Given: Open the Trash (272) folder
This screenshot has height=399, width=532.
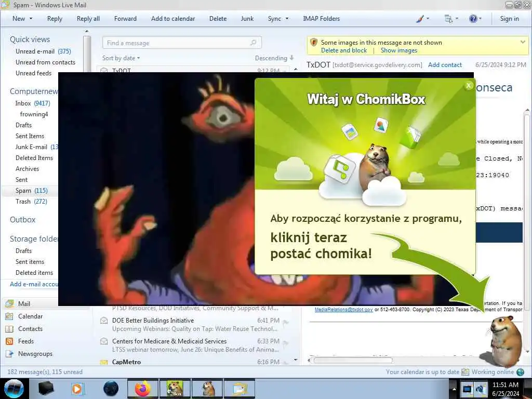Looking at the screenshot, I should pyautogui.click(x=31, y=202).
